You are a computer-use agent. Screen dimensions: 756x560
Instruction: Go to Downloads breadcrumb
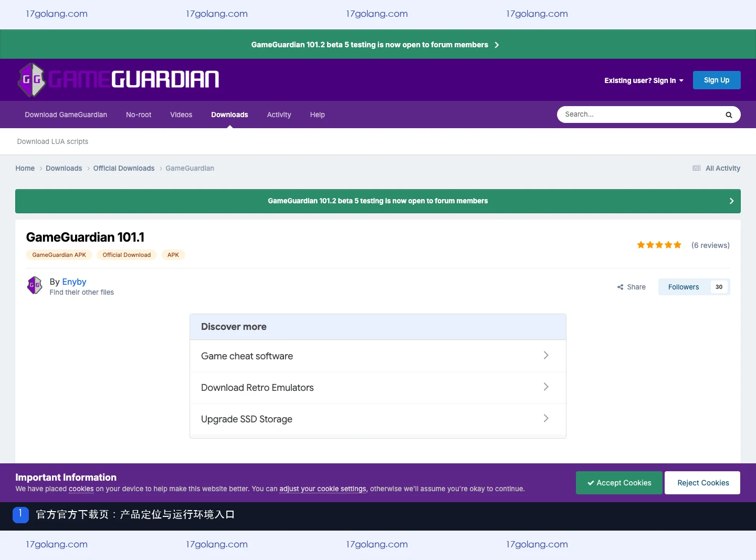coord(64,168)
